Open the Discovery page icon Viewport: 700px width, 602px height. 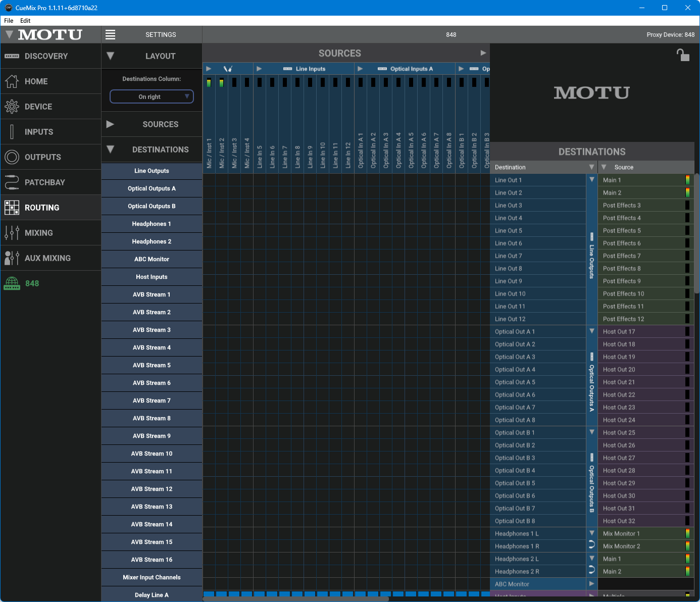click(12, 56)
